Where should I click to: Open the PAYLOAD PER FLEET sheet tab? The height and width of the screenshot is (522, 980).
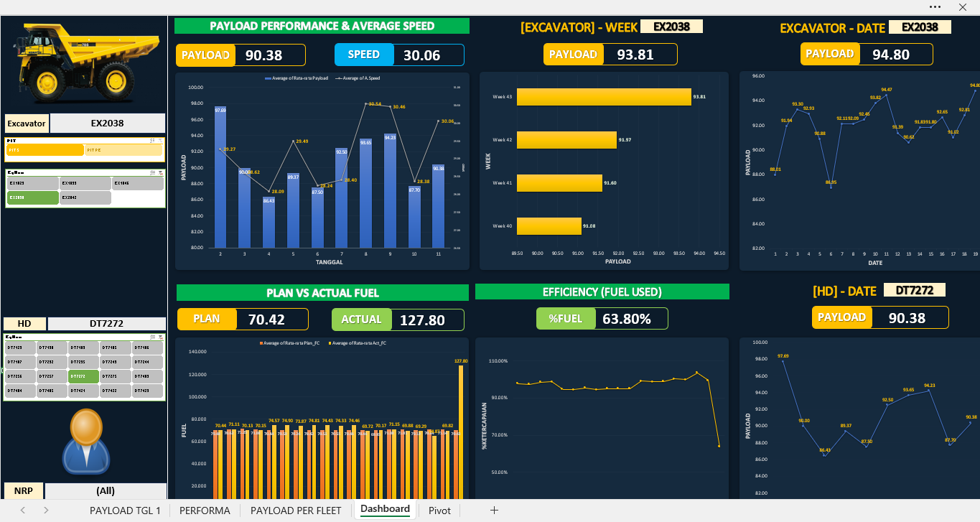296,511
